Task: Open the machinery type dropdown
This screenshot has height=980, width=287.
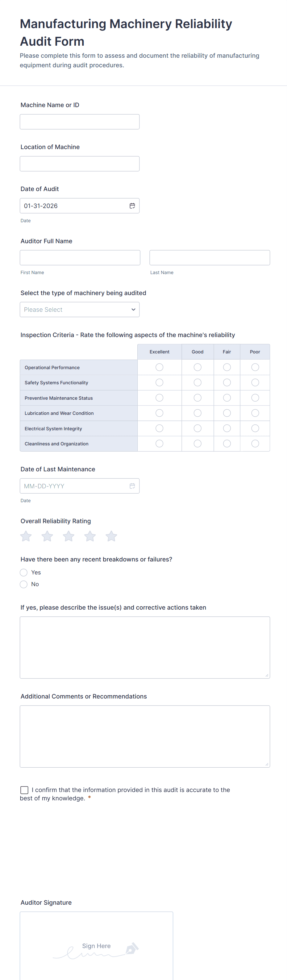Action: tap(79, 310)
